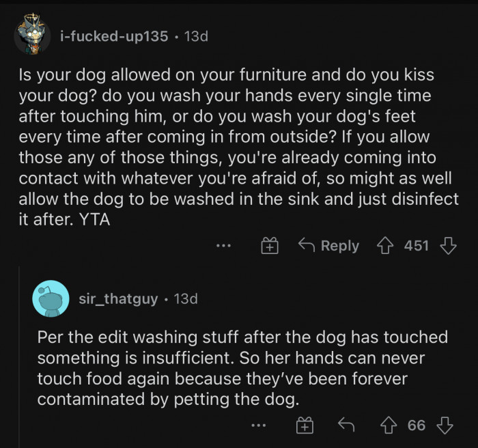This screenshot has width=478, height=448.
Task: Open more options for i-fucked-up135 comment
Action: tap(223, 246)
